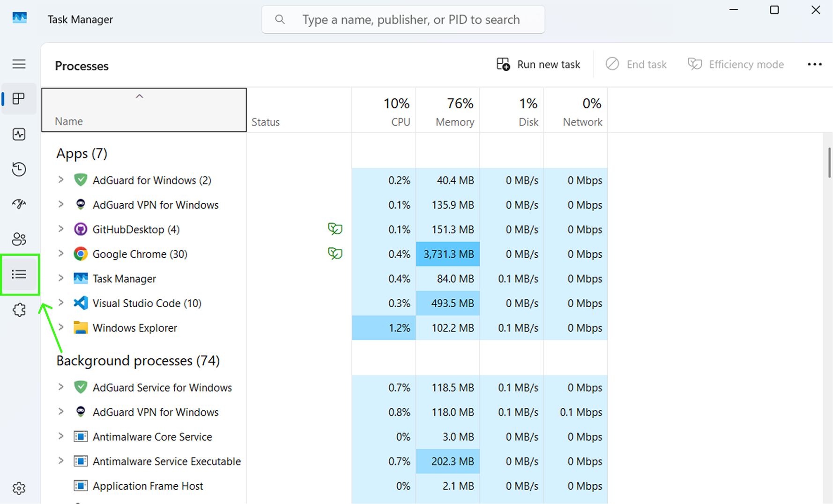This screenshot has height=504, width=833.
Task: Open the Users page in sidebar
Action: (x=19, y=239)
